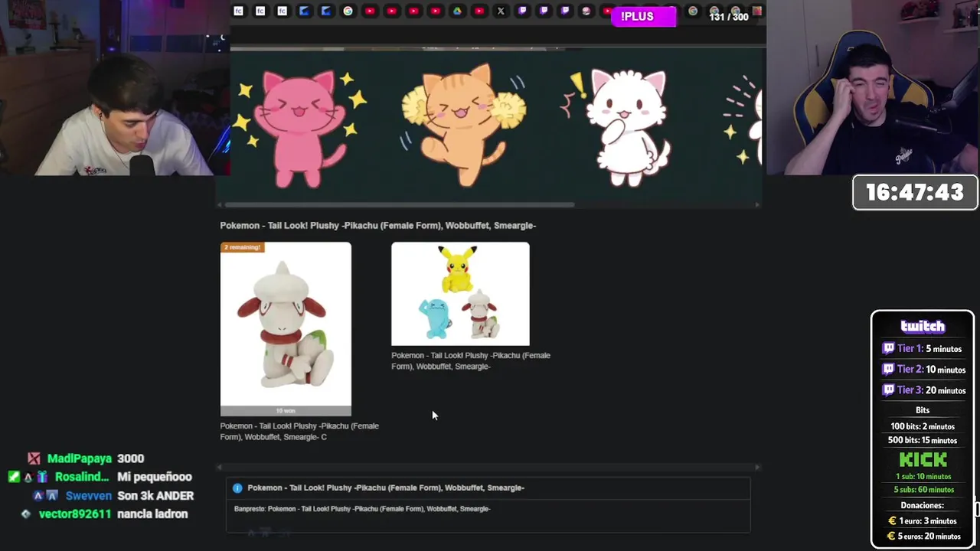Click the right arrow of the cat banner scrollbar
This screenshot has height=551, width=980.
(758, 204)
